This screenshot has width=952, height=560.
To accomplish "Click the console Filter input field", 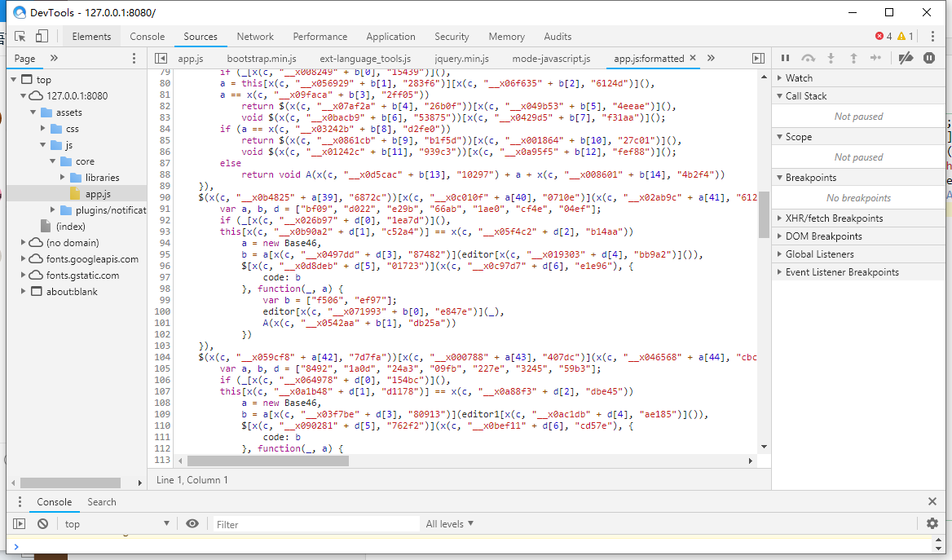I will coord(316,524).
